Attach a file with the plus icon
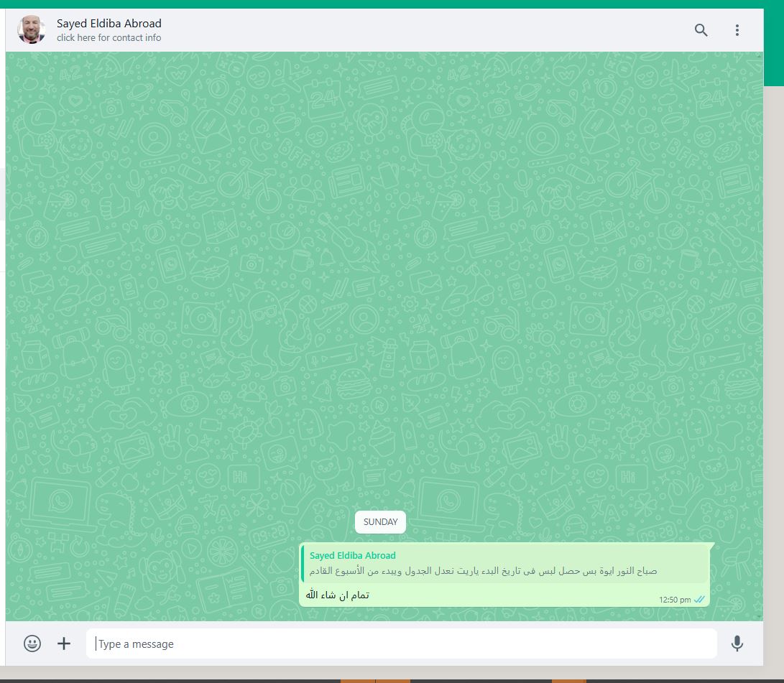The width and height of the screenshot is (784, 683). point(64,643)
